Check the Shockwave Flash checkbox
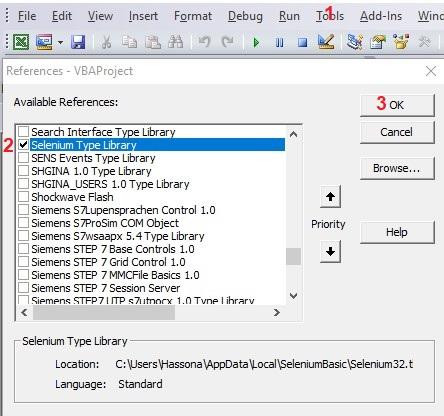The width and height of the screenshot is (444, 416). (23, 196)
